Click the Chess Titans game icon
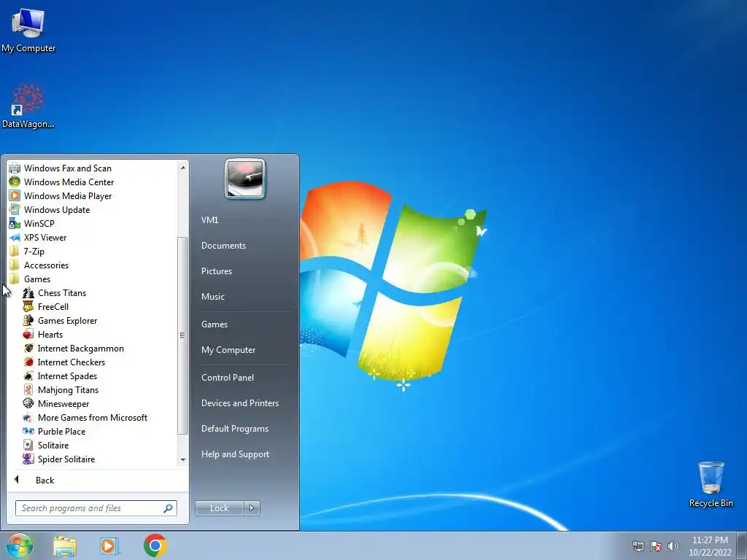 (x=28, y=293)
